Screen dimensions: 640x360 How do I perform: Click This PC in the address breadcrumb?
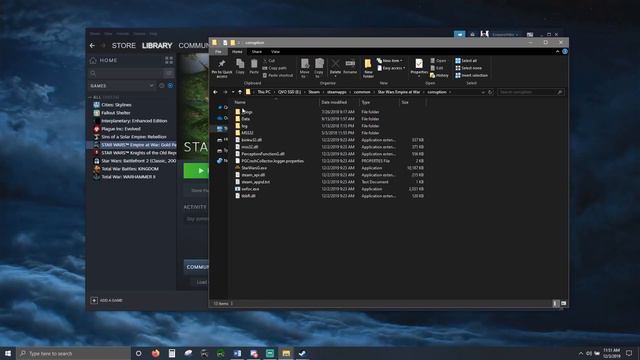(x=264, y=92)
